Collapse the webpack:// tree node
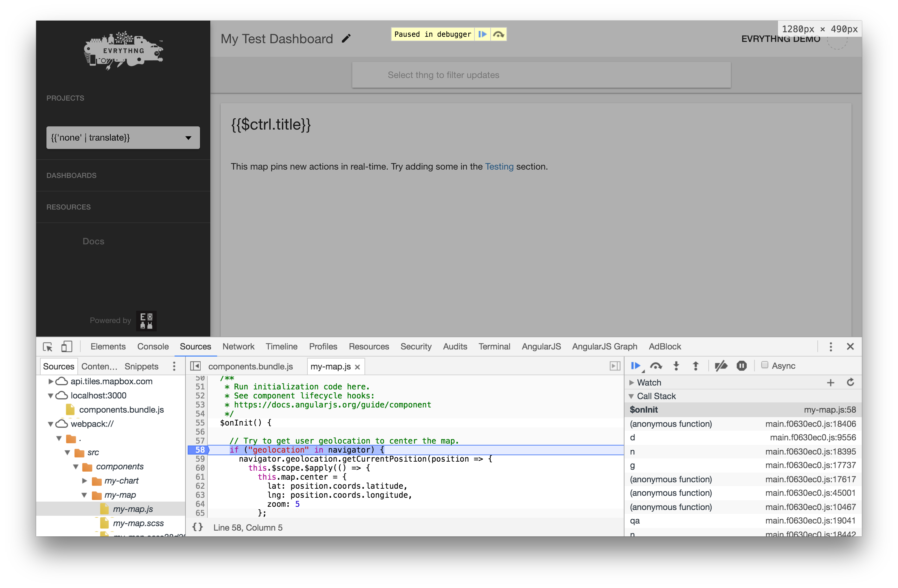 tap(50, 424)
